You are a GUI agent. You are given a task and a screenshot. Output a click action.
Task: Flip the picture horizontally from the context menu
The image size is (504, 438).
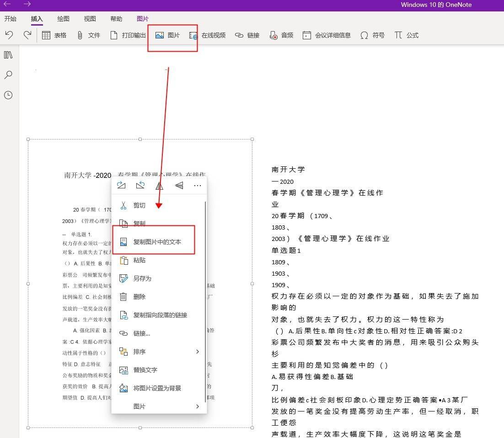tap(159, 186)
